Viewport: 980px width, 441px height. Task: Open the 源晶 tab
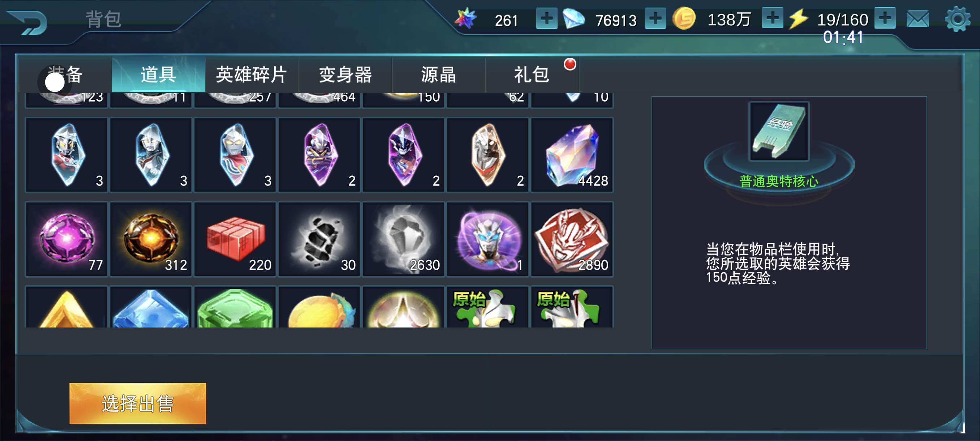coord(439,74)
